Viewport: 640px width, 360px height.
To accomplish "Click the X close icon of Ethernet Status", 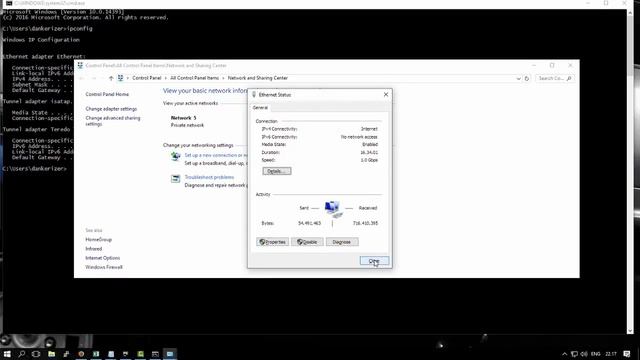I will [x=386, y=94].
